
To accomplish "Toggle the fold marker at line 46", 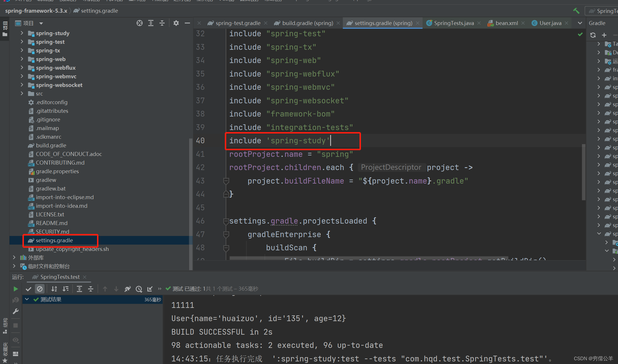I will [x=226, y=221].
